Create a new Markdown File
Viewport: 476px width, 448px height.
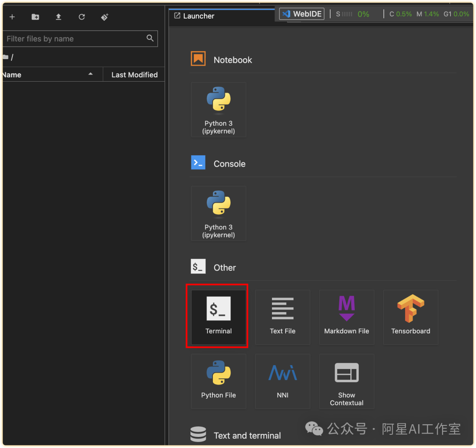347,317
